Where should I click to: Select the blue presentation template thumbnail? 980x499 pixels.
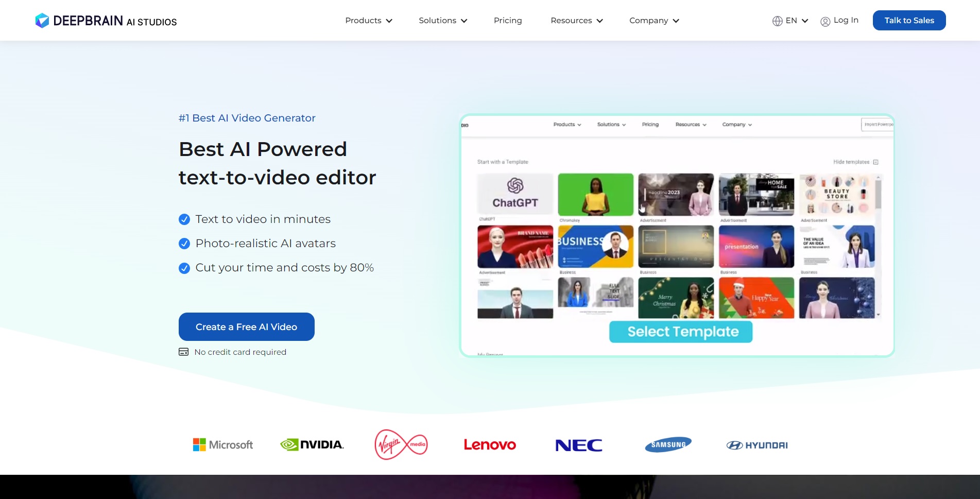pos(756,246)
